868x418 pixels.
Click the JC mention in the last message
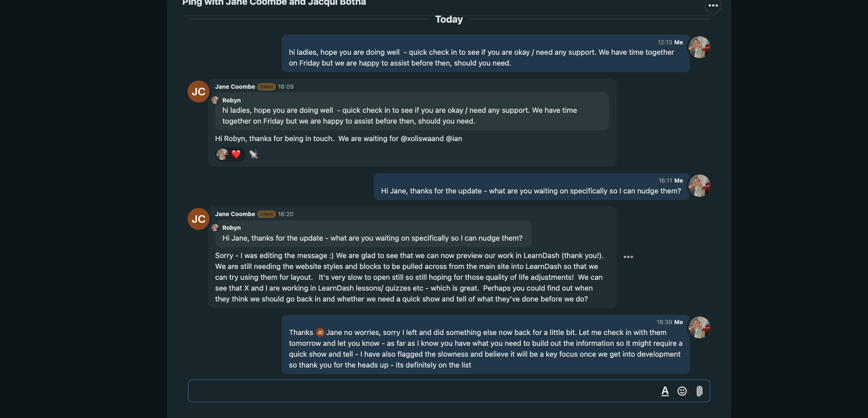(x=320, y=333)
